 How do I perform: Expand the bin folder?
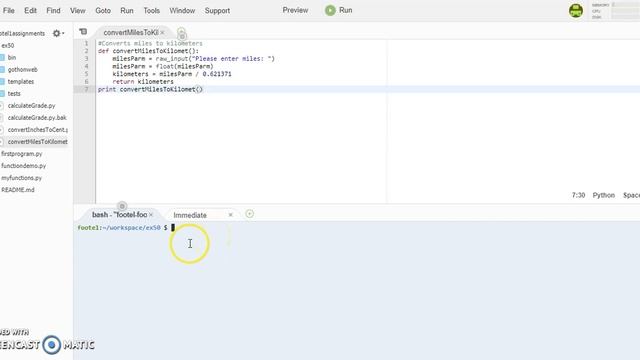(x=12, y=58)
